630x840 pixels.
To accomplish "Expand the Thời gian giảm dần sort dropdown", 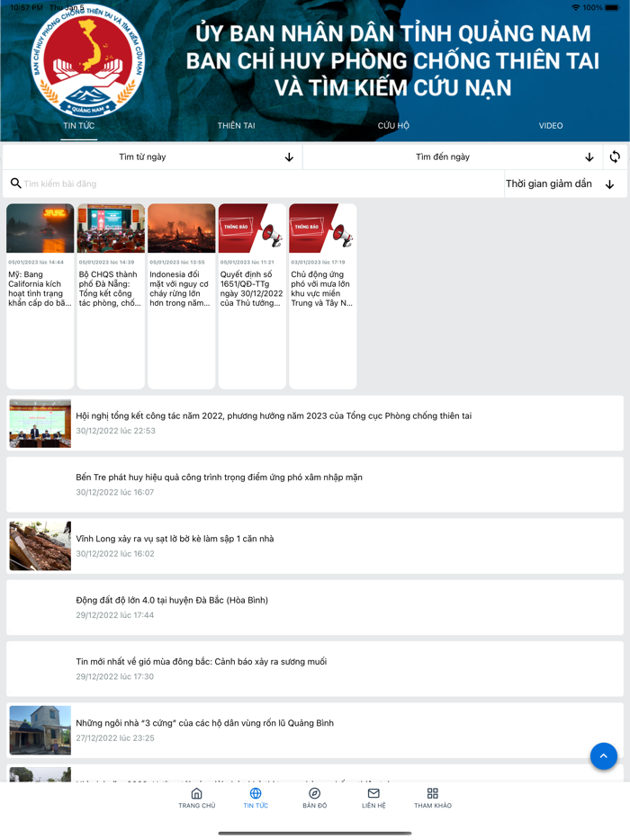I will click(564, 183).
